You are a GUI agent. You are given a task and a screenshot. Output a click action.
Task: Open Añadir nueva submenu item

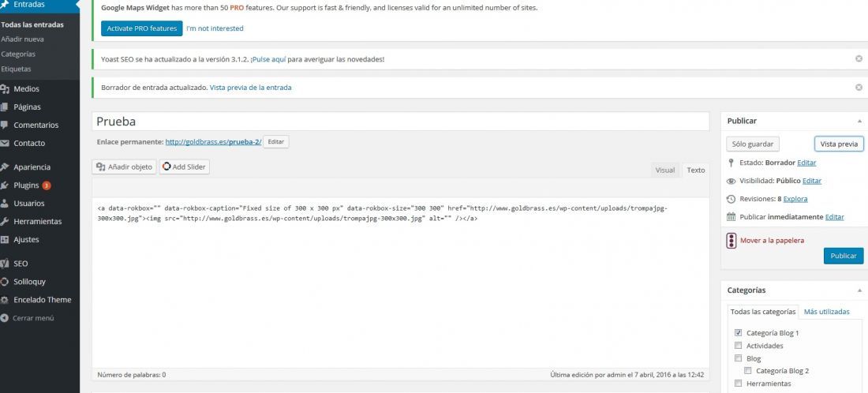coord(23,39)
